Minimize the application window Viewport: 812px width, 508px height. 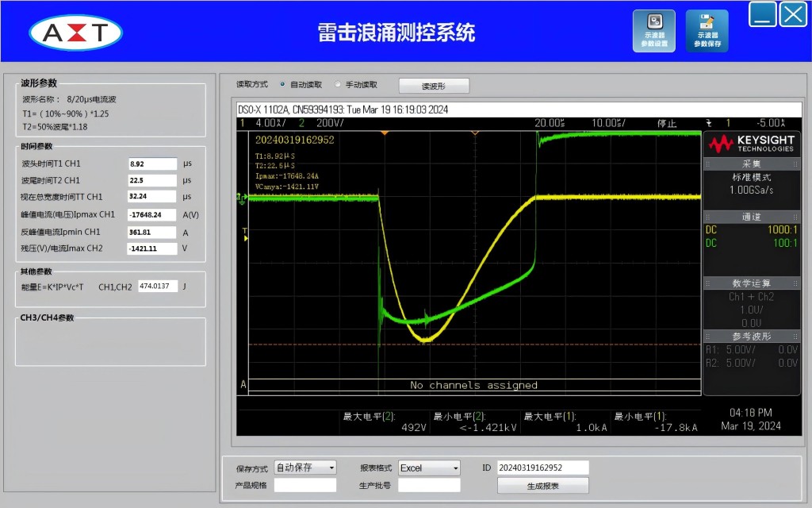[763, 14]
